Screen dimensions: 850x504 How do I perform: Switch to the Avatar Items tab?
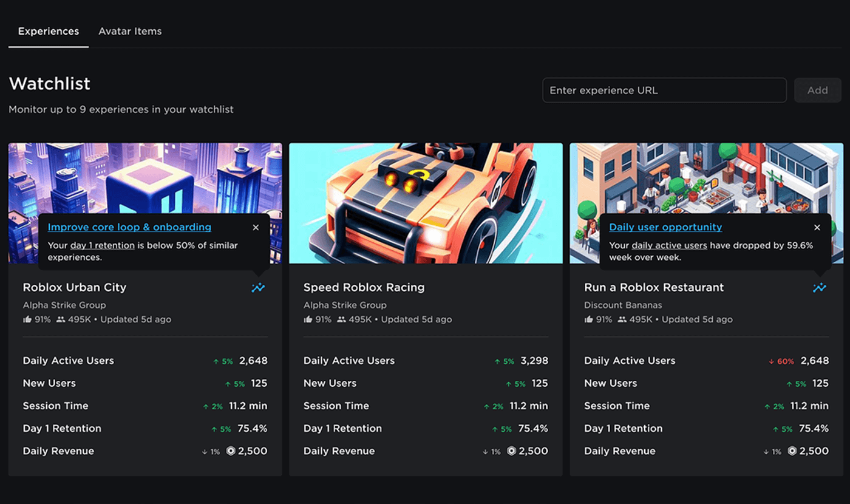pyautogui.click(x=130, y=31)
